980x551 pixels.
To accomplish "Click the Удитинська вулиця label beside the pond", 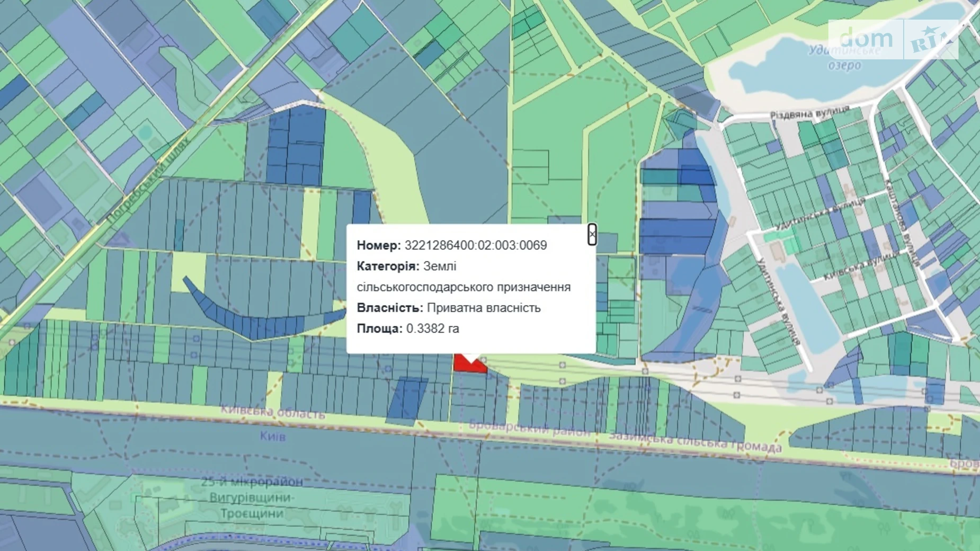I will pyautogui.click(x=778, y=302).
